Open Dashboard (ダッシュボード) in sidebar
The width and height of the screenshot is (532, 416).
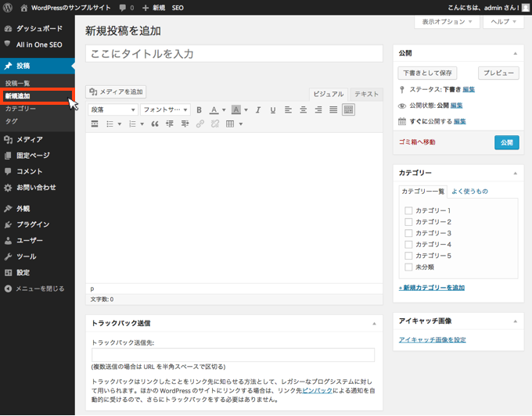[38, 29]
